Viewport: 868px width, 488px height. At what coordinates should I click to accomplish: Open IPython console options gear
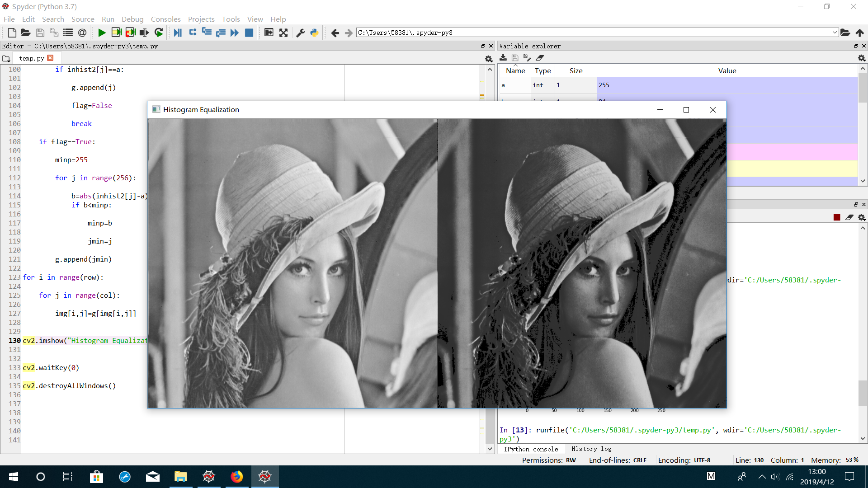click(862, 217)
